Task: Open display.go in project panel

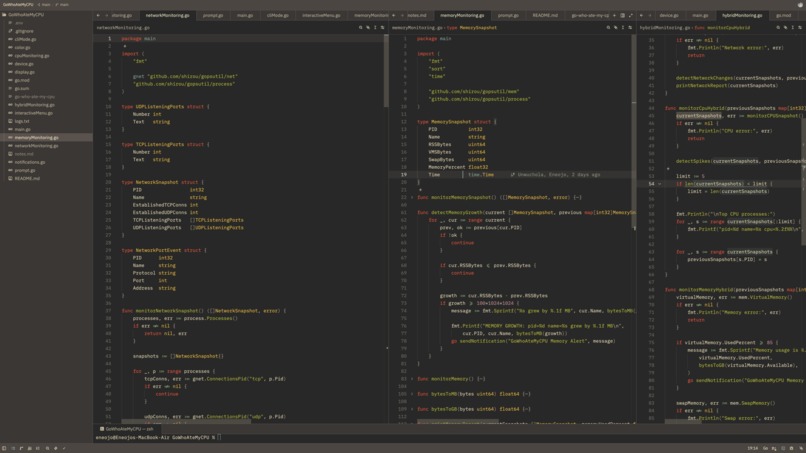Action: tap(25, 72)
